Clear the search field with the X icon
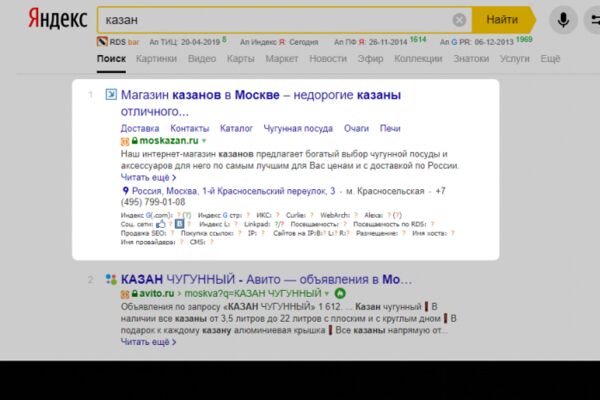This screenshot has width=600, height=400. pyautogui.click(x=459, y=20)
